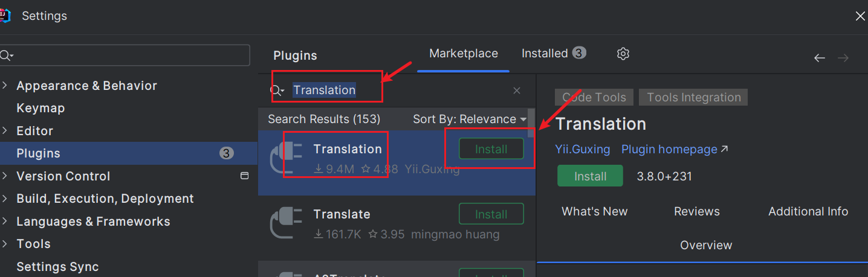This screenshot has width=868, height=277.
Task: Select Settings Sync in settings tree
Action: (57, 267)
